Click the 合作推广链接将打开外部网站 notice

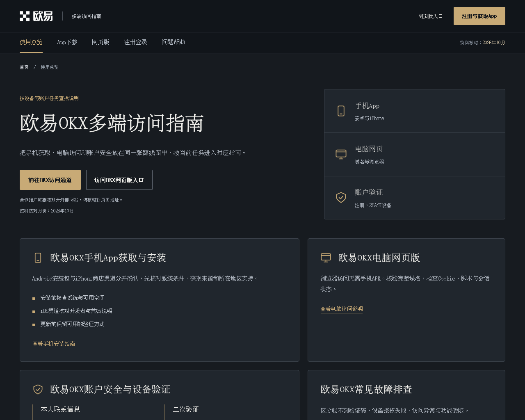tap(71, 200)
